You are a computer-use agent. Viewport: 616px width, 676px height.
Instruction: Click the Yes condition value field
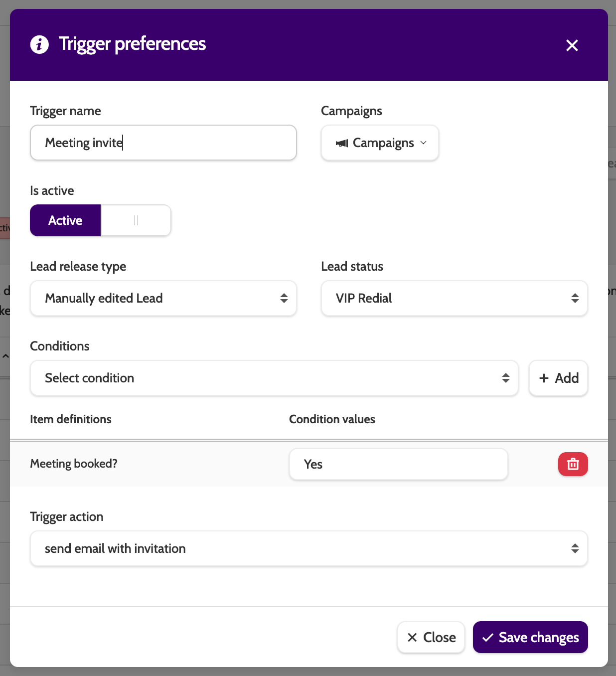(x=398, y=464)
